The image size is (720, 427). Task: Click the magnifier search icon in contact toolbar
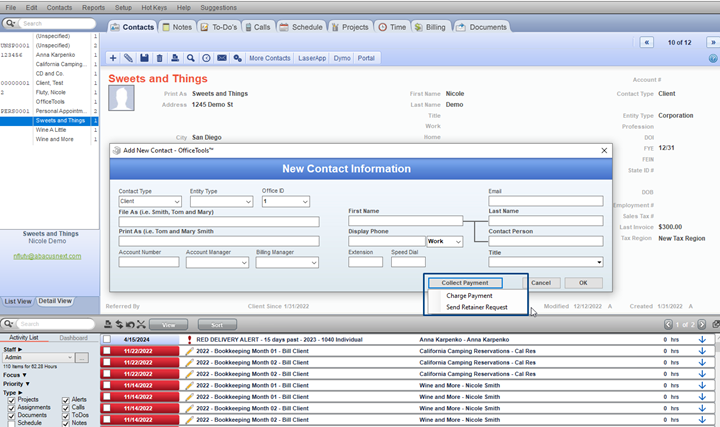pyautogui.click(x=190, y=59)
